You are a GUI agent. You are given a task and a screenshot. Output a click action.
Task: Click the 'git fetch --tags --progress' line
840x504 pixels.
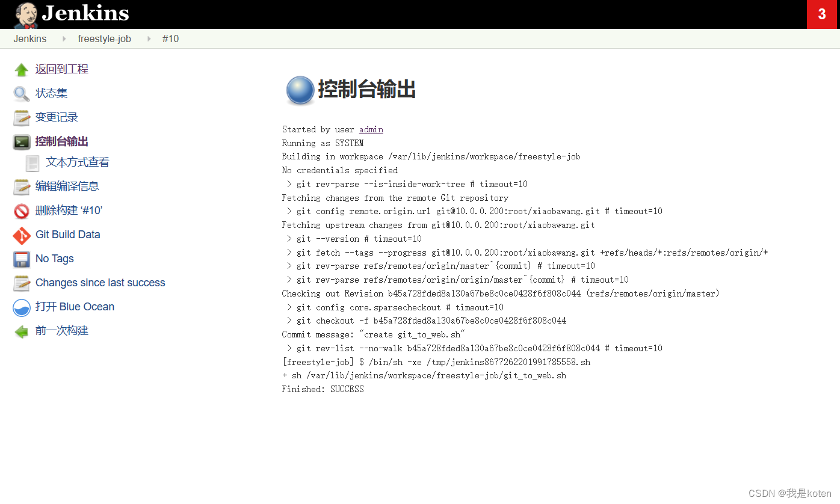527,253
